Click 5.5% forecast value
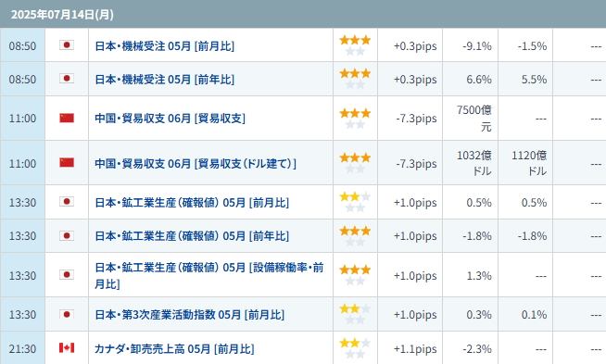The width and height of the screenshot is (606, 364). click(x=534, y=80)
